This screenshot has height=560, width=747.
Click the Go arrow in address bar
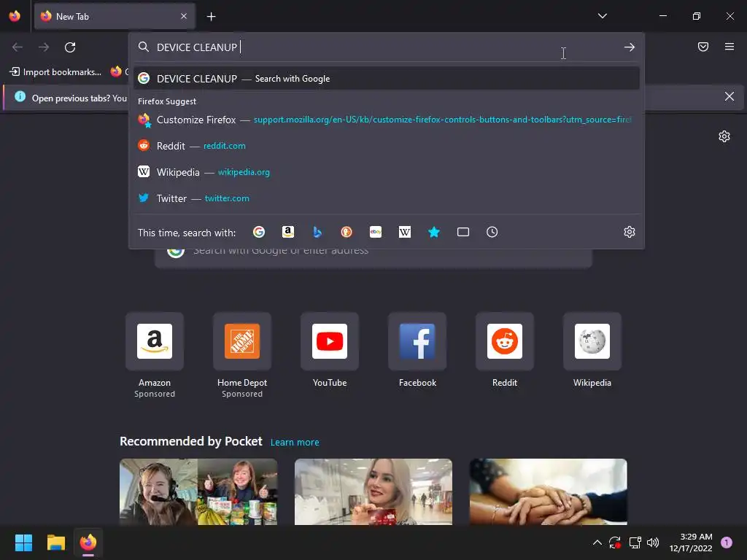point(630,47)
